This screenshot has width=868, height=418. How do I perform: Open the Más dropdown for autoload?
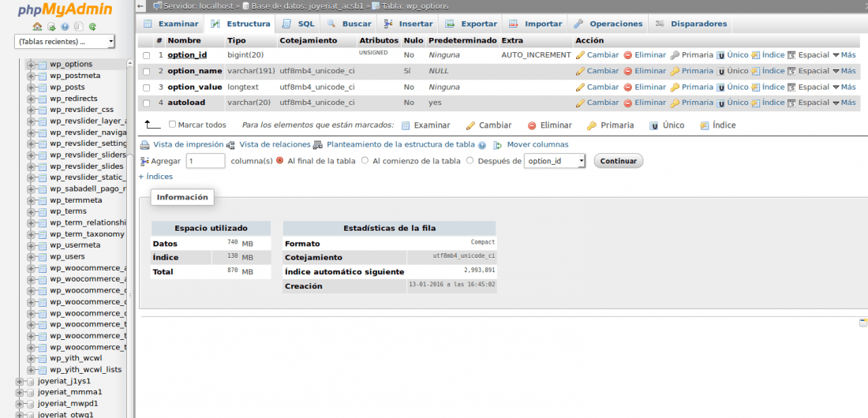point(844,103)
